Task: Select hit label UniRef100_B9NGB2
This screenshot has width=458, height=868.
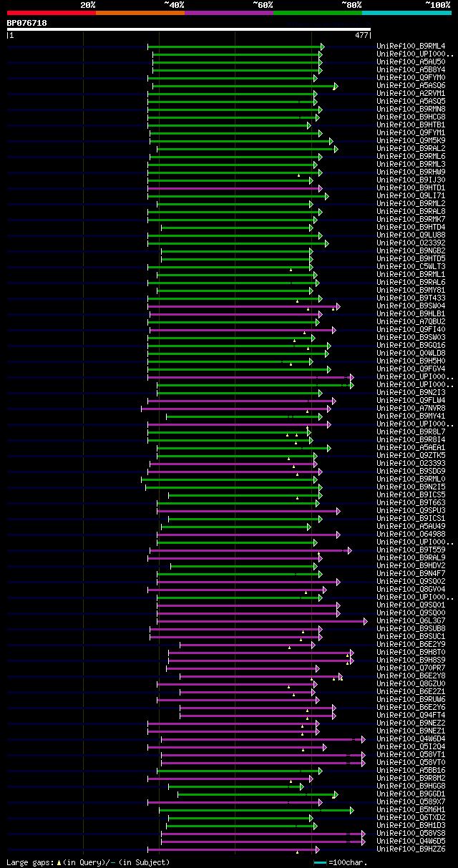Action: coord(411,251)
